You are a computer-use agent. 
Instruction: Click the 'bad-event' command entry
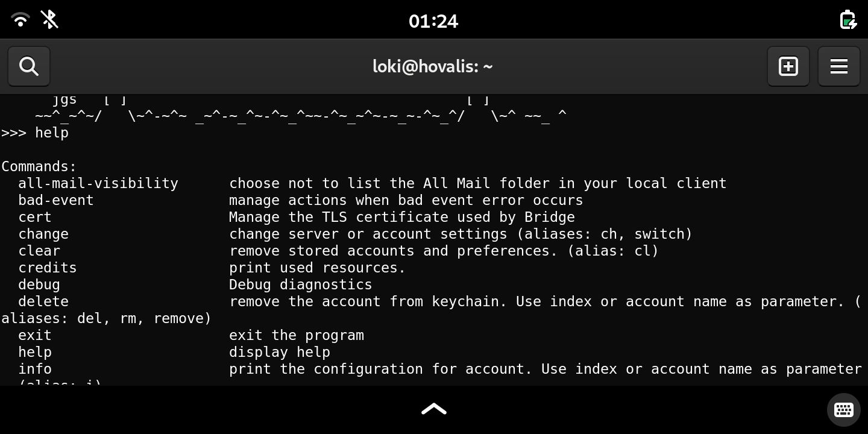click(56, 200)
